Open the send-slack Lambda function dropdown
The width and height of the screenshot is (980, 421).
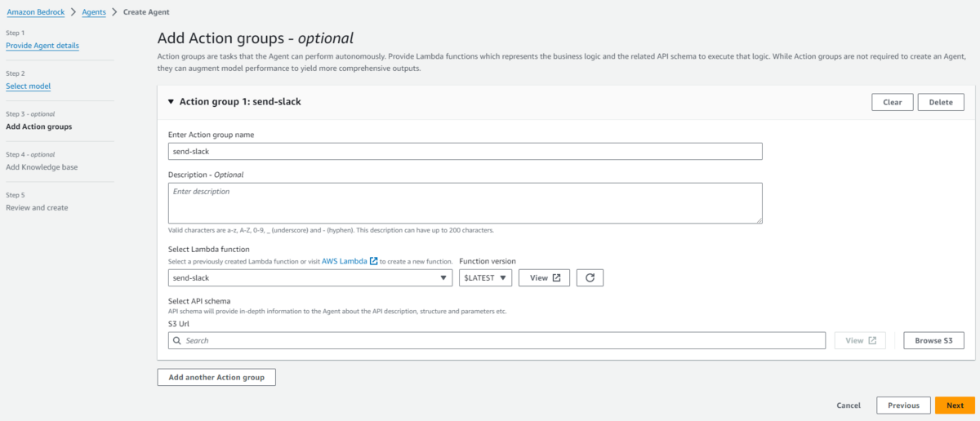coord(310,277)
